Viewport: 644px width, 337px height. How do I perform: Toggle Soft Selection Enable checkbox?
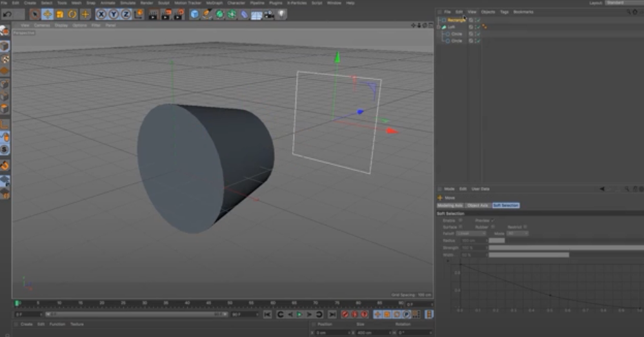click(x=460, y=221)
